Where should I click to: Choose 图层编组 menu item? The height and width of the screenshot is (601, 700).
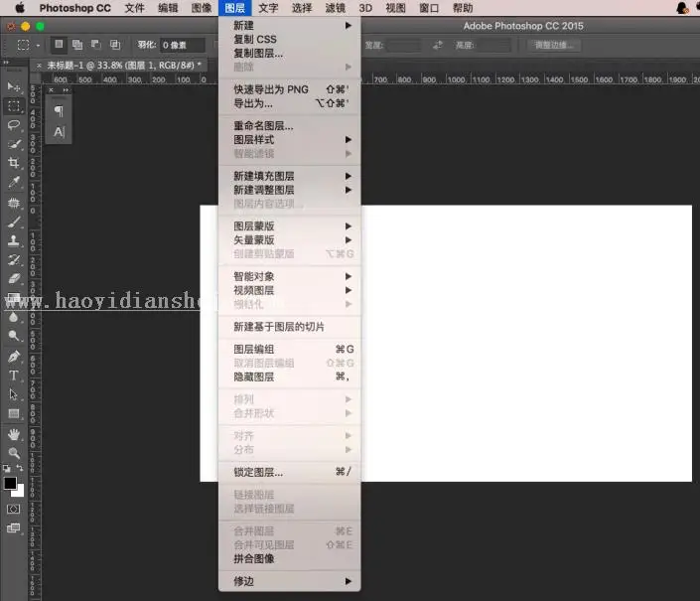pyautogui.click(x=290, y=349)
